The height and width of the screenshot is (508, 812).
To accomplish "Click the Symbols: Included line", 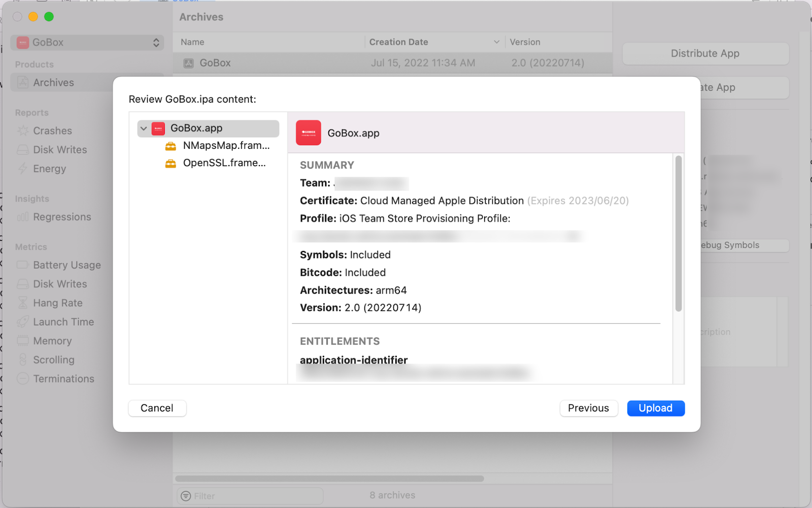I will point(345,255).
